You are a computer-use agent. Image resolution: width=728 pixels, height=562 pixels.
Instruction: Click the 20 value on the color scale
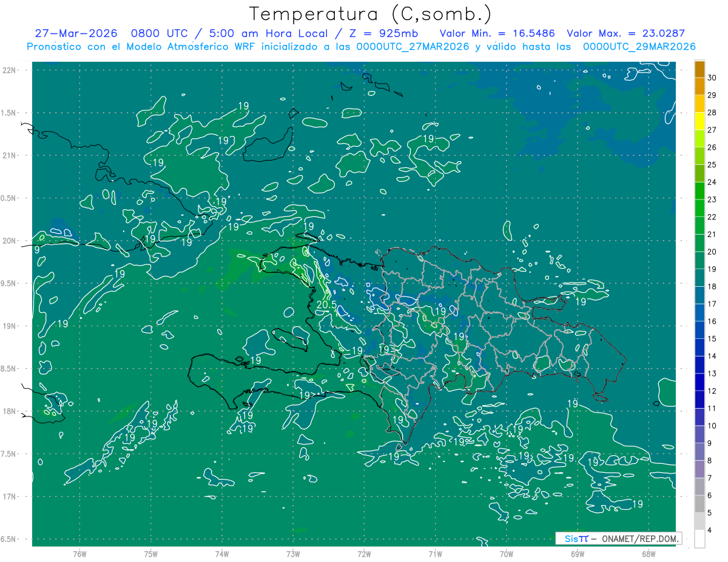pos(712,252)
